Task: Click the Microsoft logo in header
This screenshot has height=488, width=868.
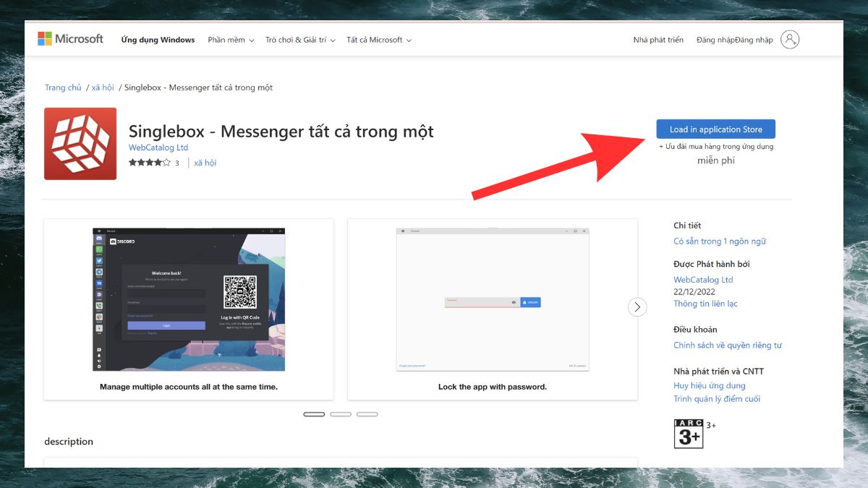Action: tap(70, 39)
